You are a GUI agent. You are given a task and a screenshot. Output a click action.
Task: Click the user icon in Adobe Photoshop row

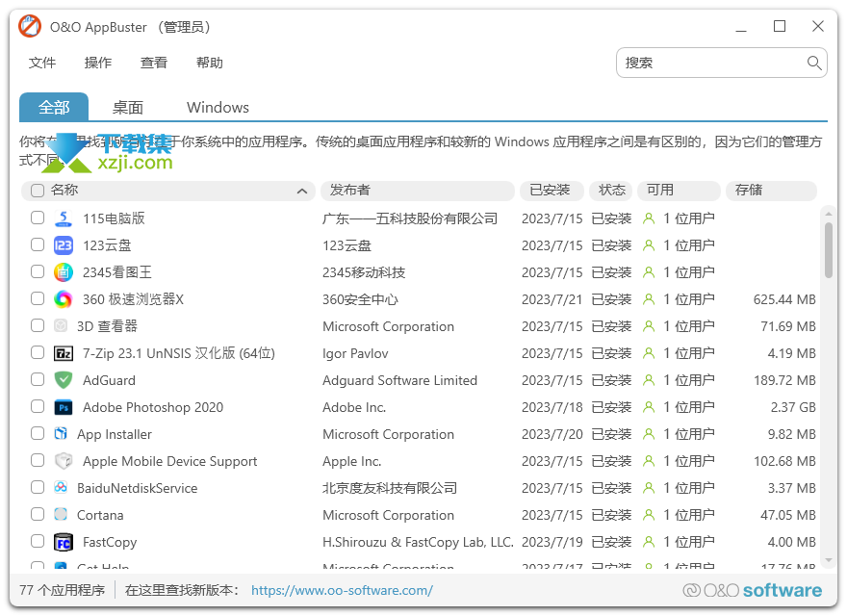click(649, 407)
